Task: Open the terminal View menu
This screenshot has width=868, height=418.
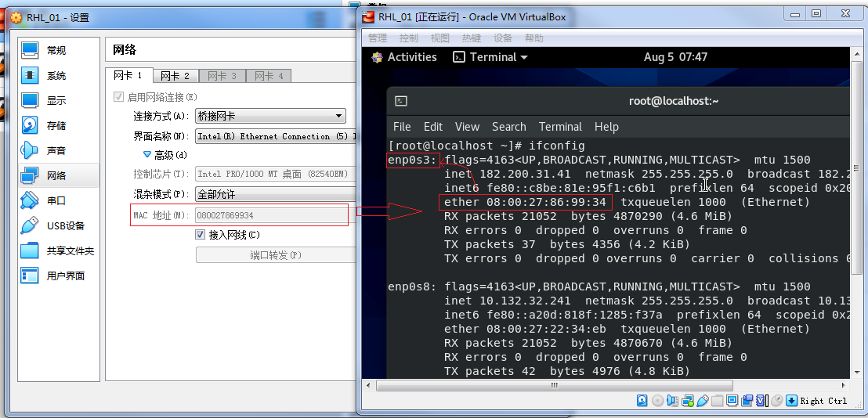Action: [x=467, y=127]
